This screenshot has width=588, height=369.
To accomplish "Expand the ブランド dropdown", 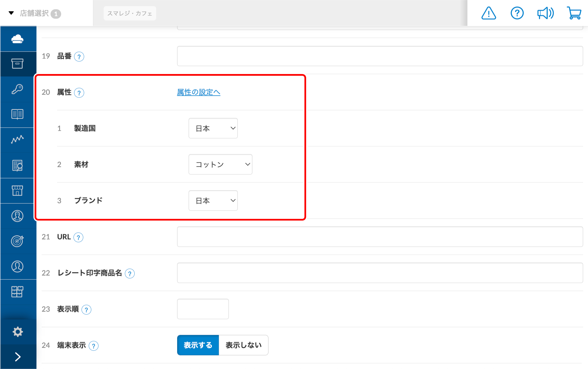I will (x=213, y=200).
